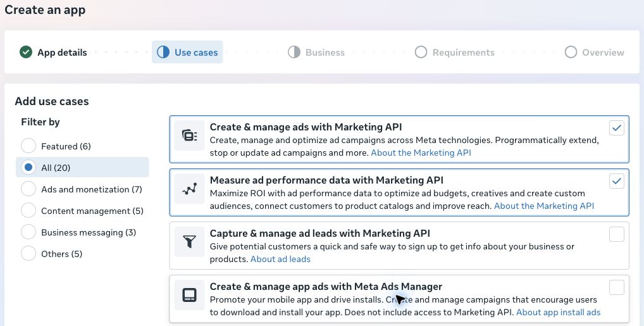Select Ads and monetization (7) filter

tap(28, 189)
